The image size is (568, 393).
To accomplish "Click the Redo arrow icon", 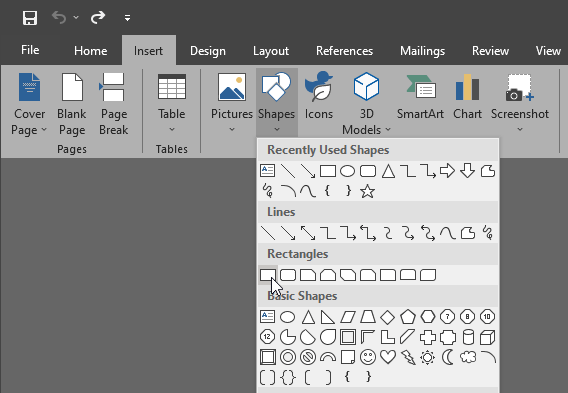I will (x=98, y=17).
